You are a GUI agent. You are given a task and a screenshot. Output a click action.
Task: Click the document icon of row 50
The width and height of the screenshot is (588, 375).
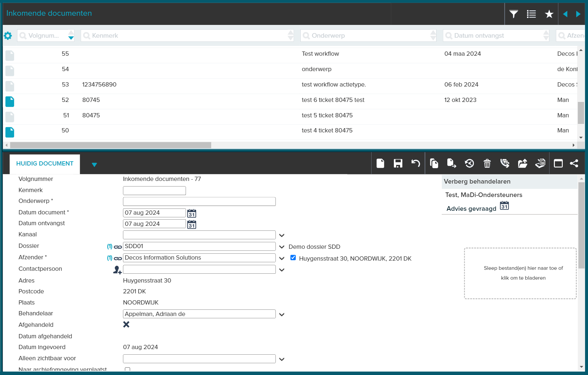click(x=10, y=132)
